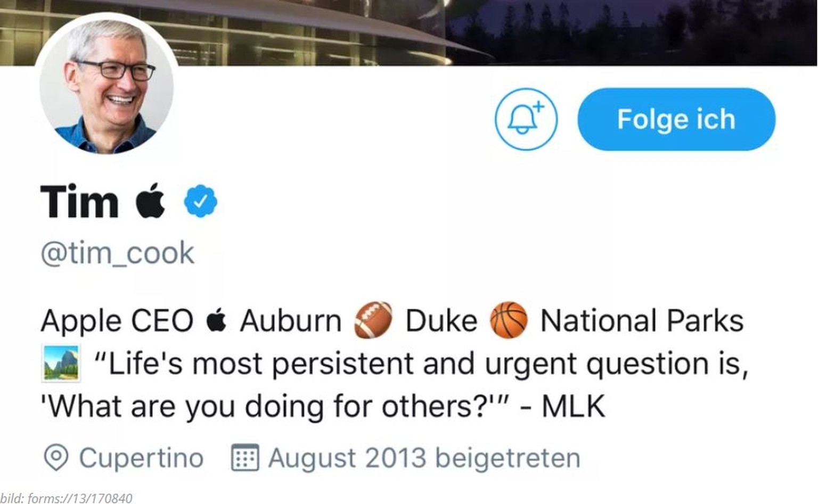This screenshot has height=504, width=818.
Task: Click the football emoji after Auburn
Action: click(373, 320)
